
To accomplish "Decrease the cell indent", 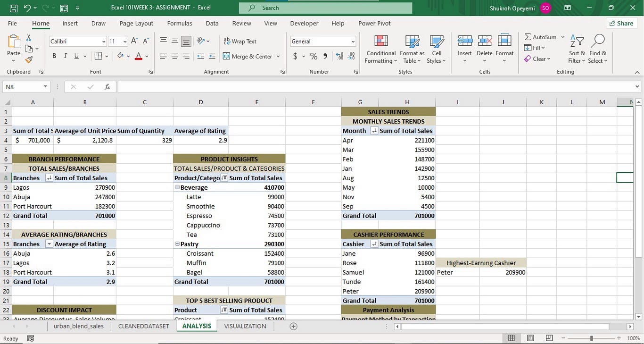I will [200, 56].
